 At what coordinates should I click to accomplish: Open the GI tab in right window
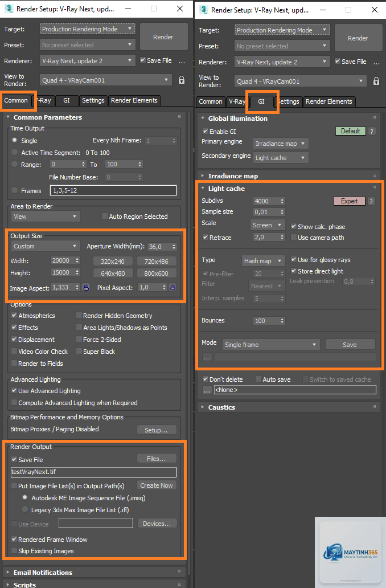coord(261,101)
